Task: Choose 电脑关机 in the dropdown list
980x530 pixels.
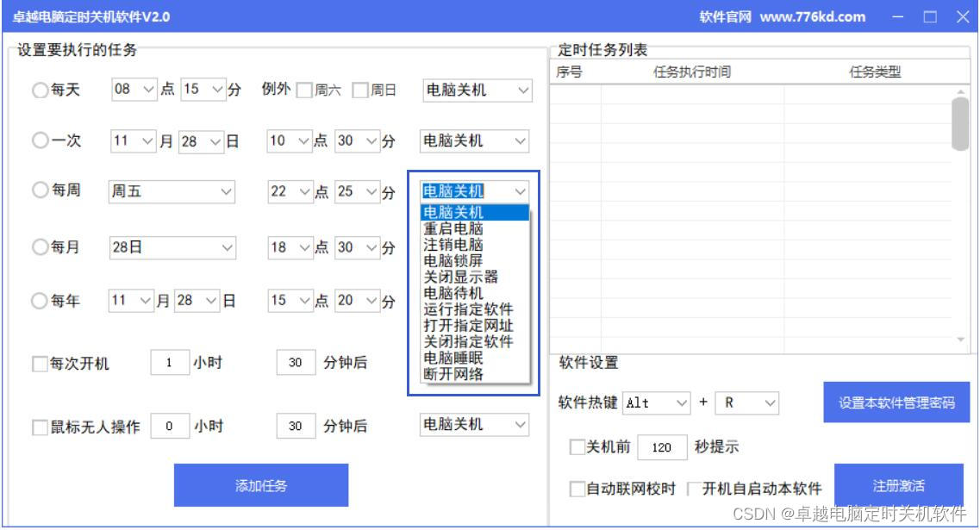Action: coord(475,213)
